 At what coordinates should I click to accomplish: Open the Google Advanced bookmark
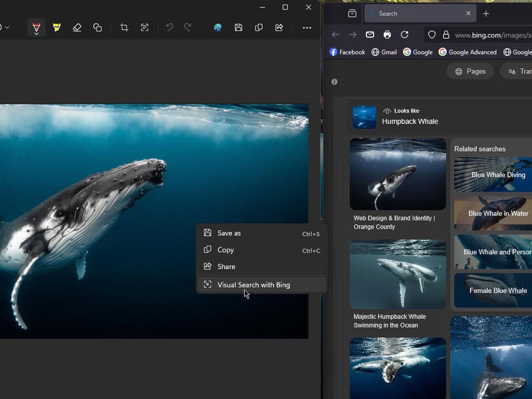467,52
